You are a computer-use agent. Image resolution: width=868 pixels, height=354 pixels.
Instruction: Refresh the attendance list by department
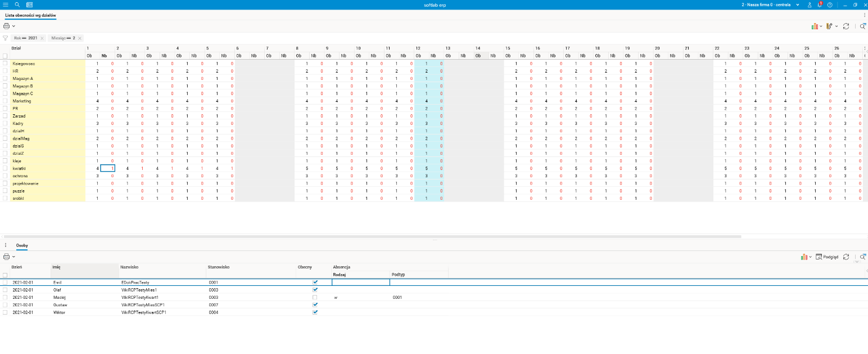[x=846, y=26]
